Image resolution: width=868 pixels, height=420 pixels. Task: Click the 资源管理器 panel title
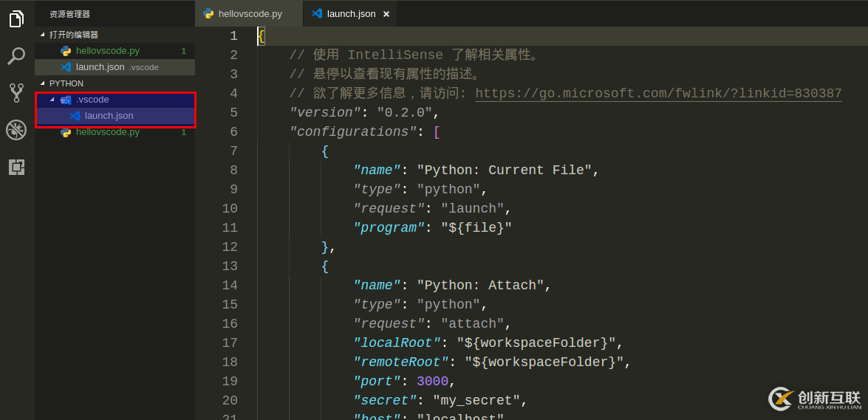tap(69, 14)
